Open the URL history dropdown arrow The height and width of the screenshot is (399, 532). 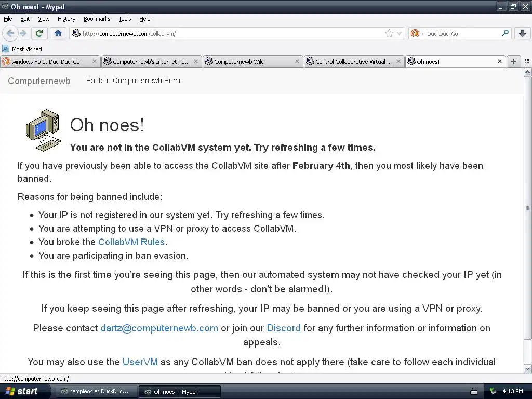(400, 34)
